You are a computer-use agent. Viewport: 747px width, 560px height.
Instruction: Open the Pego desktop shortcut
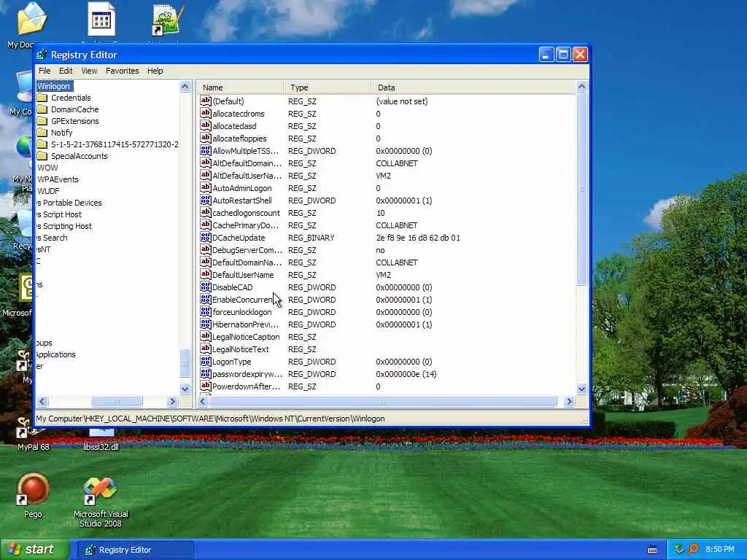click(33, 495)
